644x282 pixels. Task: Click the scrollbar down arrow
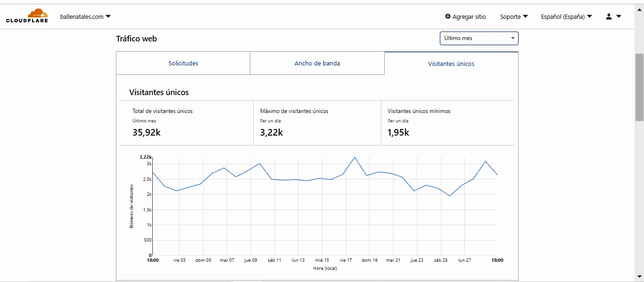pos(639,276)
